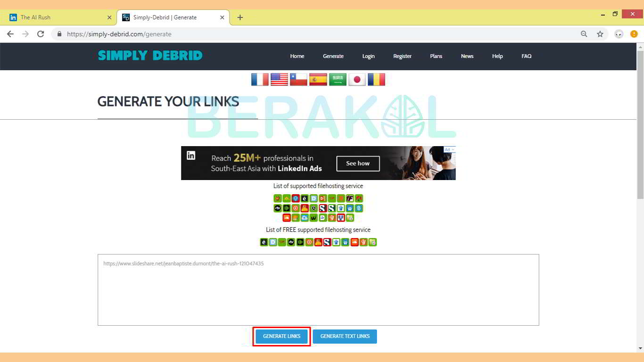Select the Japanese flag language option

[x=357, y=79]
